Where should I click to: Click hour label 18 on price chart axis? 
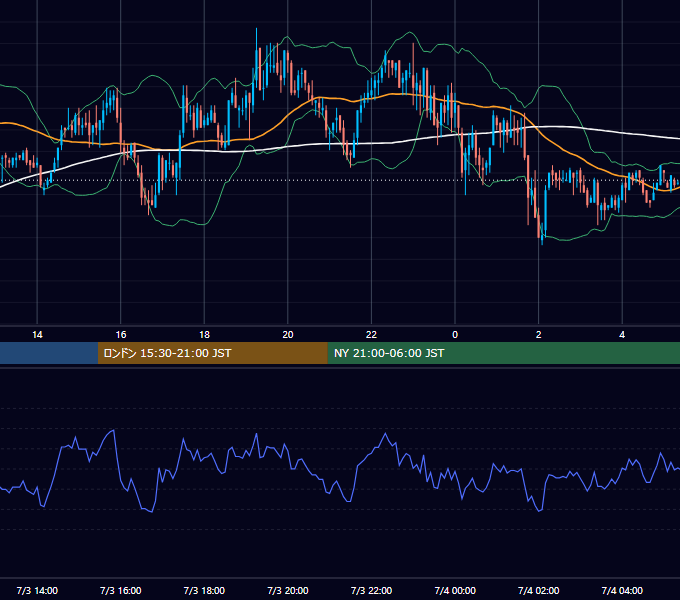pyautogui.click(x=204, y=335)
